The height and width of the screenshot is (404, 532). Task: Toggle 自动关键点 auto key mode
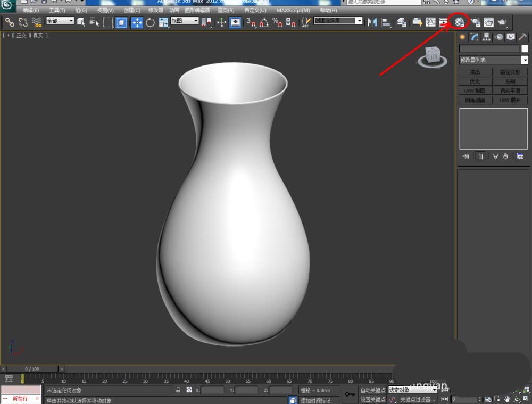pyautogui.click(x=373, y=390)
